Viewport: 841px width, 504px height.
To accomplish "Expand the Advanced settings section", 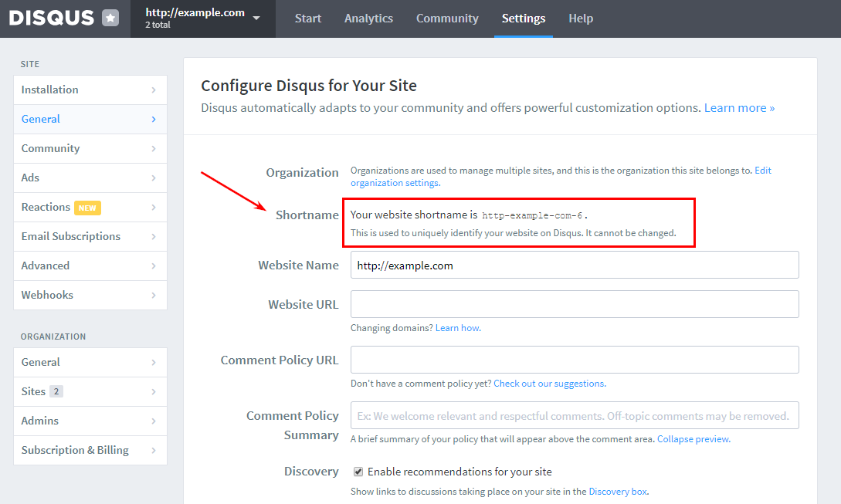I will [90, 266].
